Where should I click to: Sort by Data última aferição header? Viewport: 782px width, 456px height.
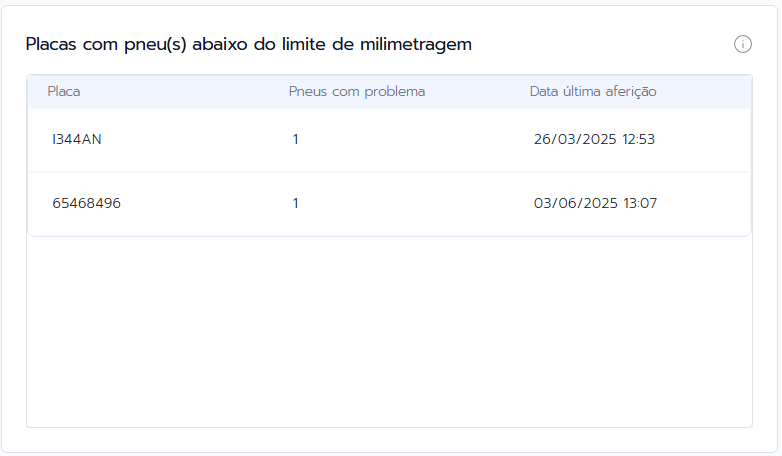click(x=593, y=92)
